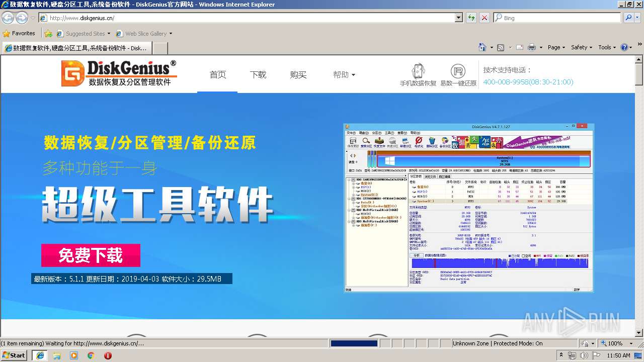Image resolution: width=644 pixels, height=362 pixels.
Task: Stop page loading with the red X
Action: pos(484,18)
